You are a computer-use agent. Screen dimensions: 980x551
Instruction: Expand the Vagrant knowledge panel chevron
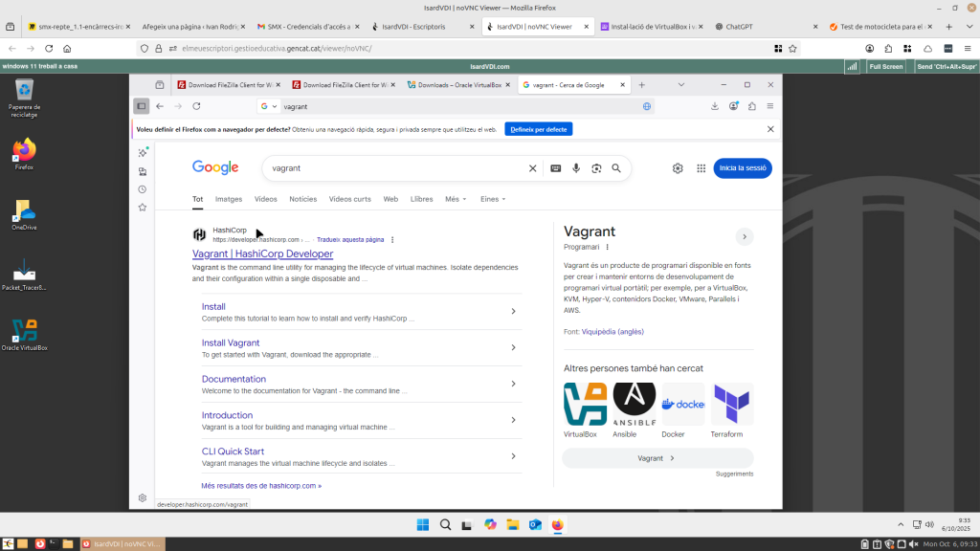click(745, 236)
